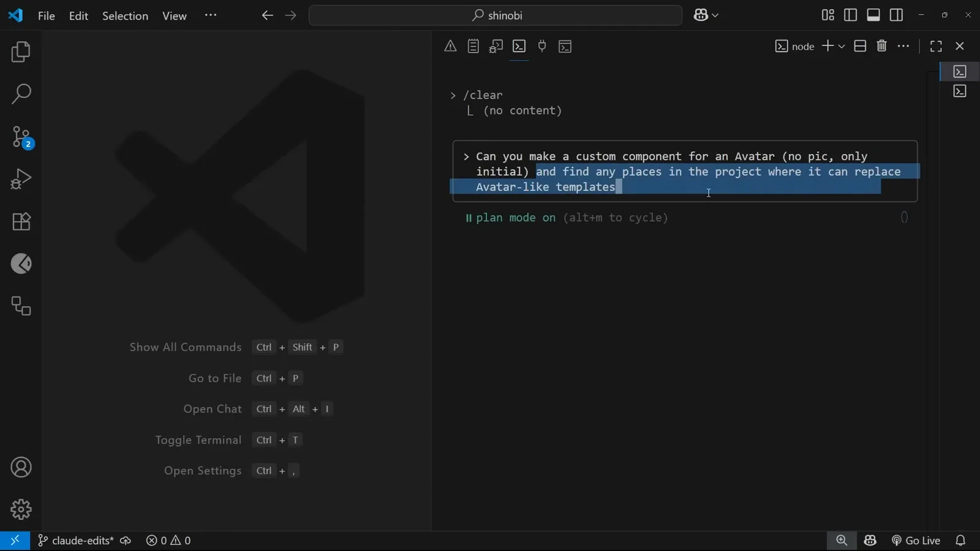
Task: Split the terminal
Action: coord(860,47)
